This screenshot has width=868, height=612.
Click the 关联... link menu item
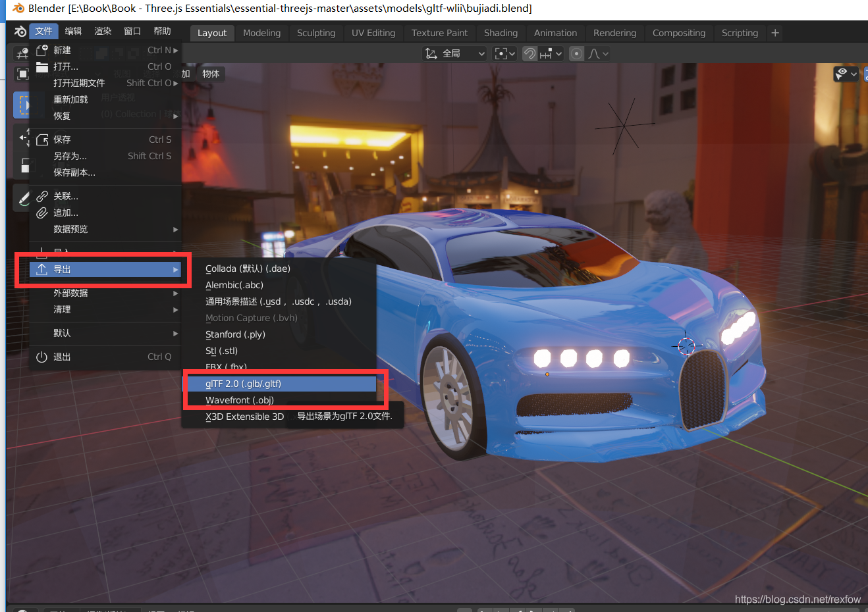tap(105, 196)
